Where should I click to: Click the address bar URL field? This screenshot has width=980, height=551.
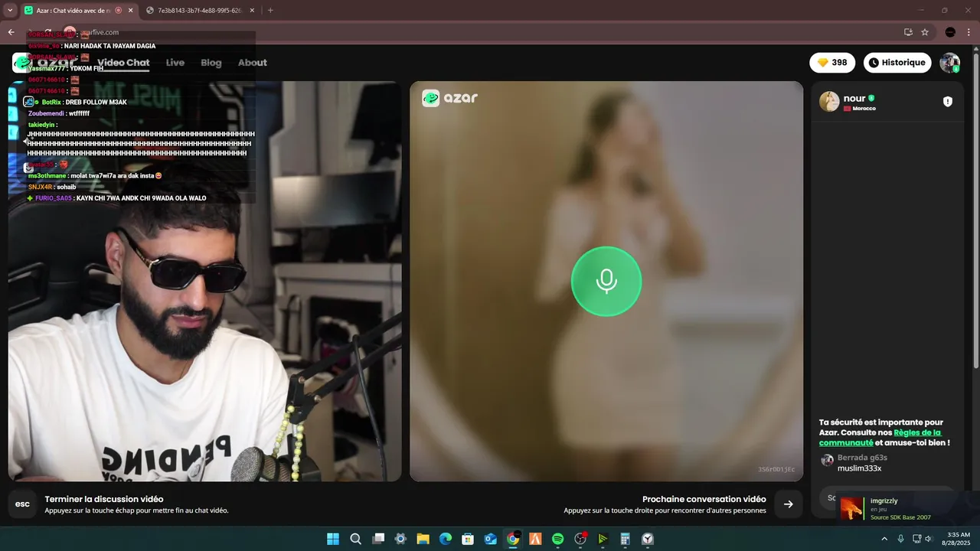coord(490,32)
